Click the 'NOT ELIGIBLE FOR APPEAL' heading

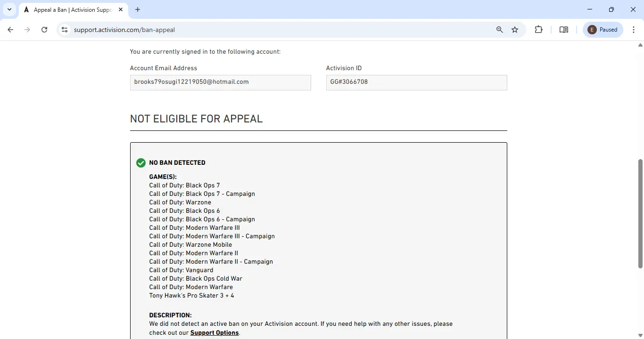(196, 119)
